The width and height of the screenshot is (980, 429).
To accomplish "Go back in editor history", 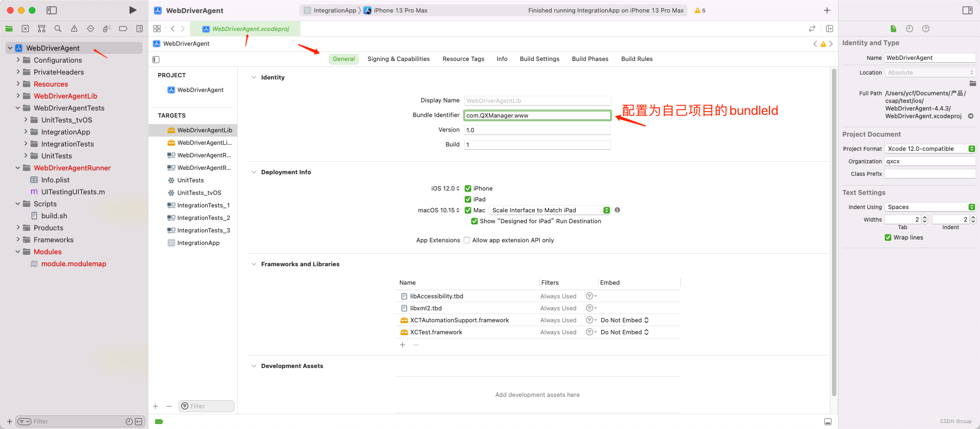I will coord(172,29).
